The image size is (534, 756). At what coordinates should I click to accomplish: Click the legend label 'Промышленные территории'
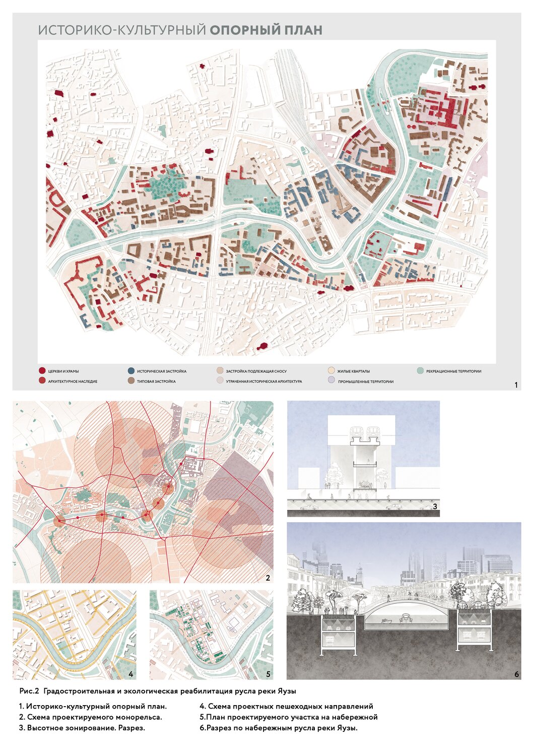tap(366, 382)
